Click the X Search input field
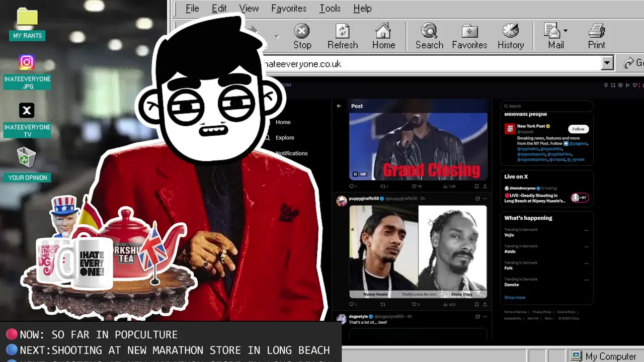 [x=547, y=106]
